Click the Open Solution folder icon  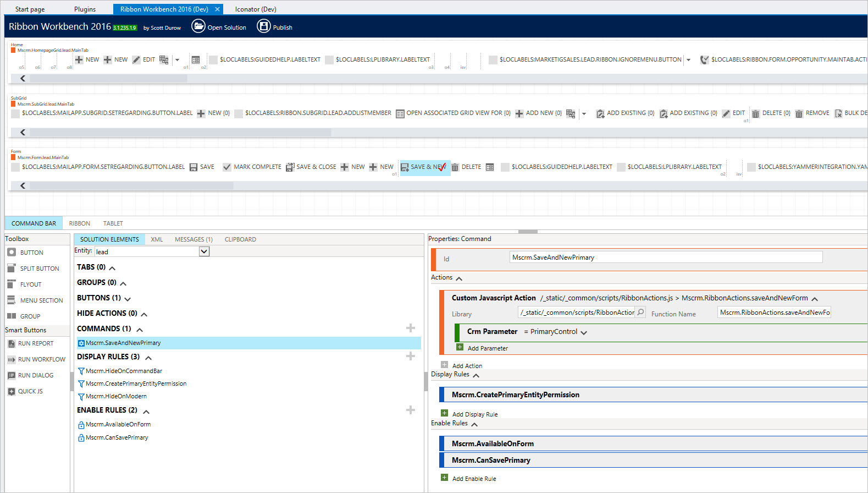pos(198,26)
